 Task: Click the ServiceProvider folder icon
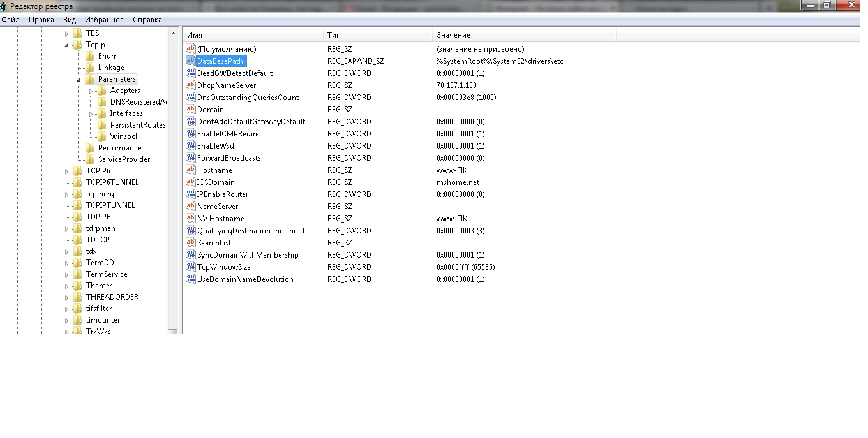pyautogui.click(x=90, y=159)
